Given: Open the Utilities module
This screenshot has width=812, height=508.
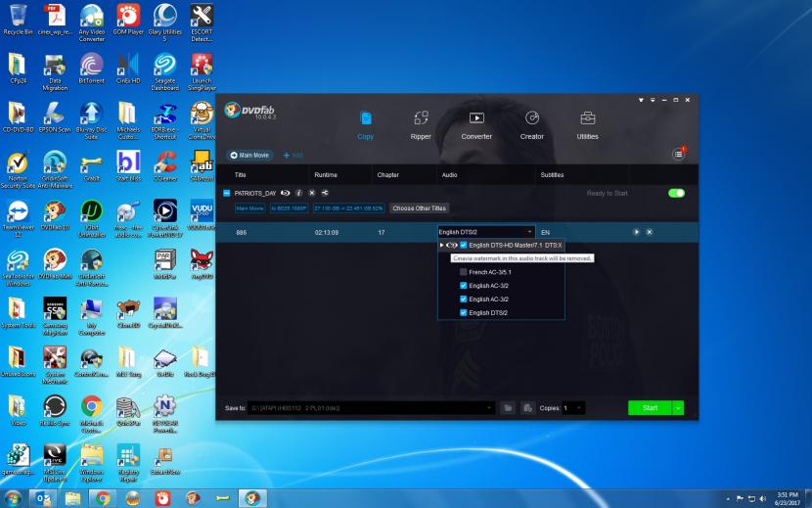Looking at the screenshot, I should point(587,124).
